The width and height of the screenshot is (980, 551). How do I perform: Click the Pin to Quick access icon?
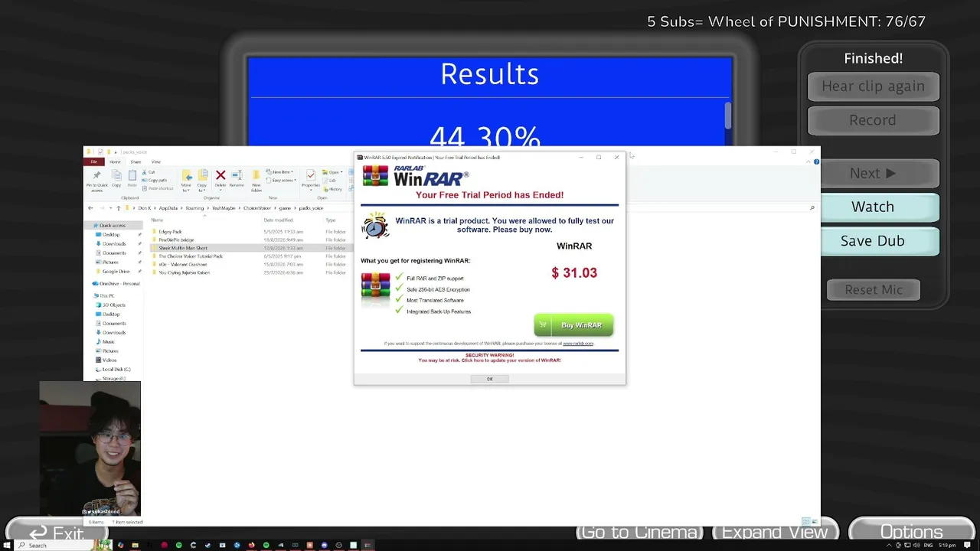coord(96,181)
